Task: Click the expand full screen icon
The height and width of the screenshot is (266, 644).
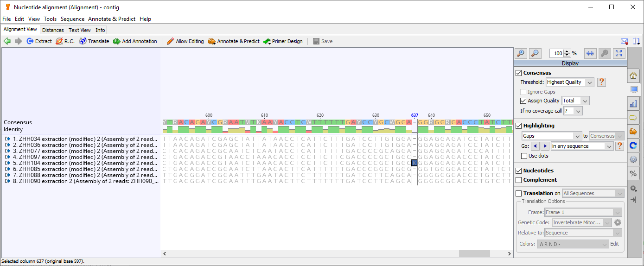Action: 619,53
